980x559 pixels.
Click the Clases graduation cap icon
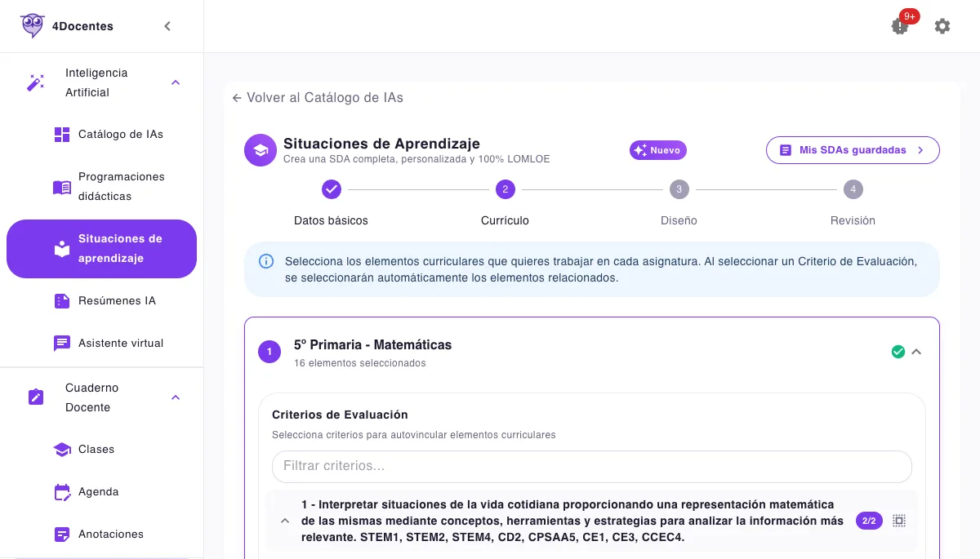coord(62,450)
